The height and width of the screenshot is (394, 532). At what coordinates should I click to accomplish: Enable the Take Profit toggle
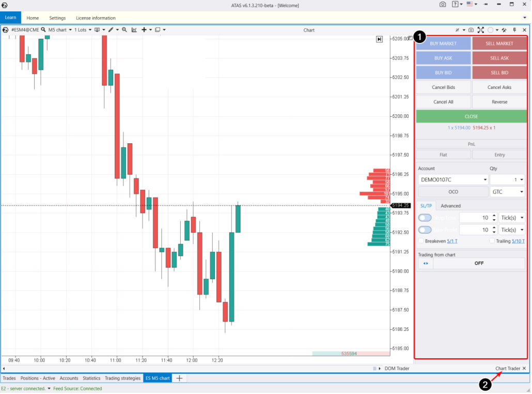click(x=425, y=229)
